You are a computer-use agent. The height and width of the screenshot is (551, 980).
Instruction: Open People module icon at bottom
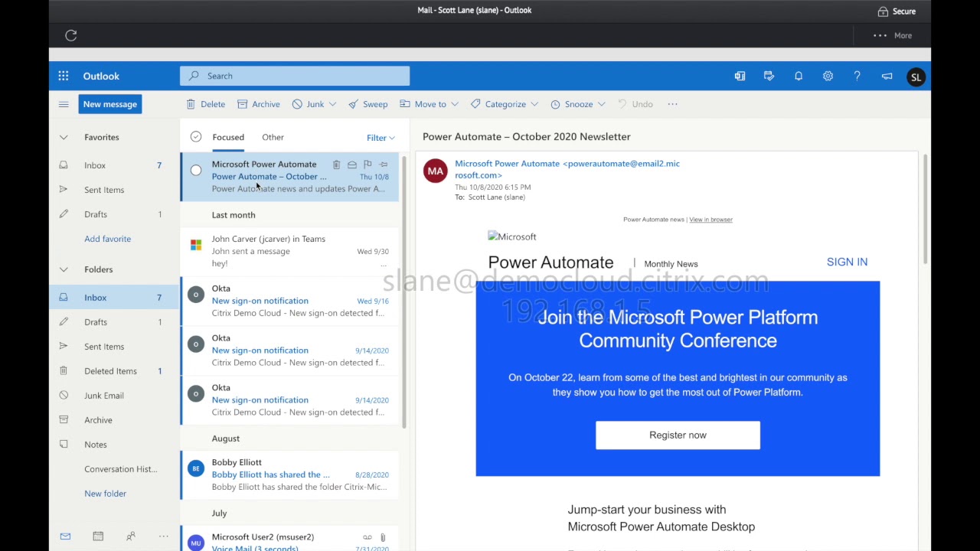point(130,536)
